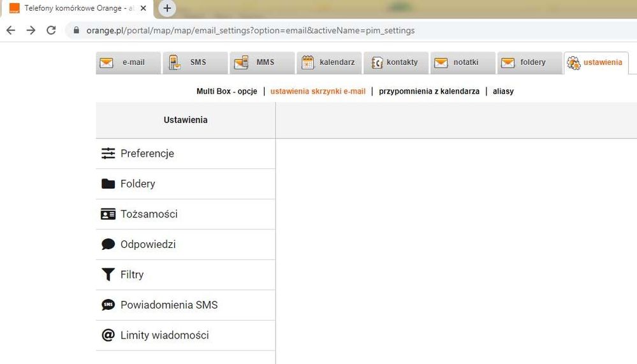
Task: Select Odpowiedzi in settings list
Action: [x=186, y=245]
